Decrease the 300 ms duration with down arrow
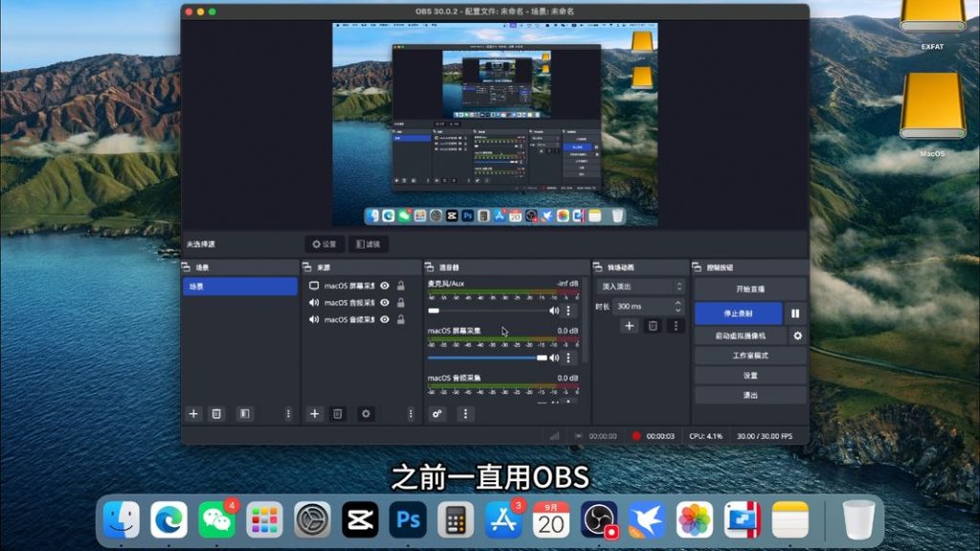 coord(679,309)
